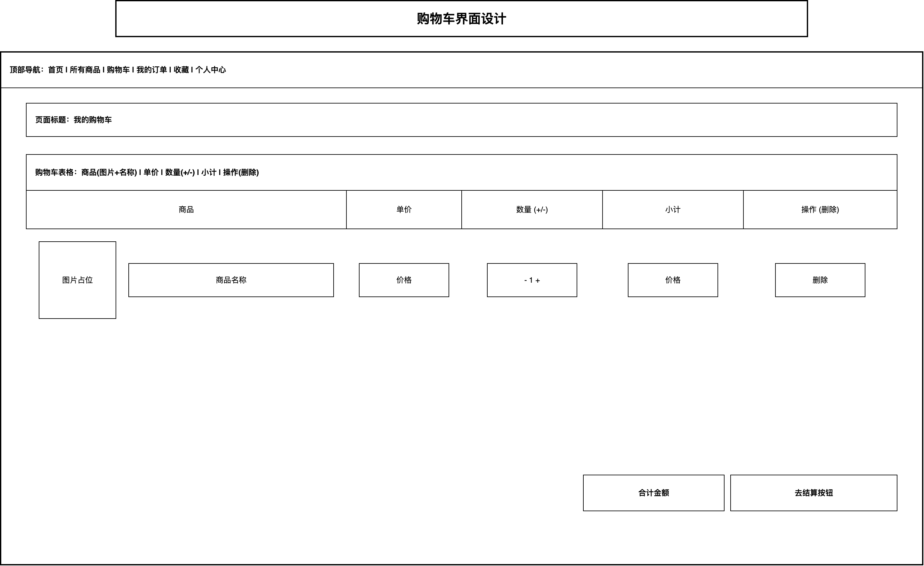The width and height of the screenshot is (924, 566).
Task: Open 个人中心 in the top navigation
Action: [x=211, y=70]
